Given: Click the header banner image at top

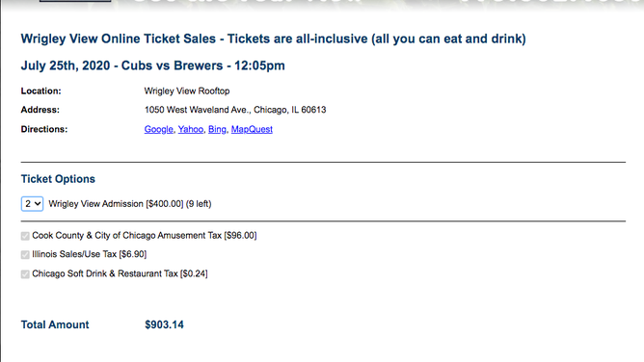Looking at the screenshot, I should click(x=322, y=5).
